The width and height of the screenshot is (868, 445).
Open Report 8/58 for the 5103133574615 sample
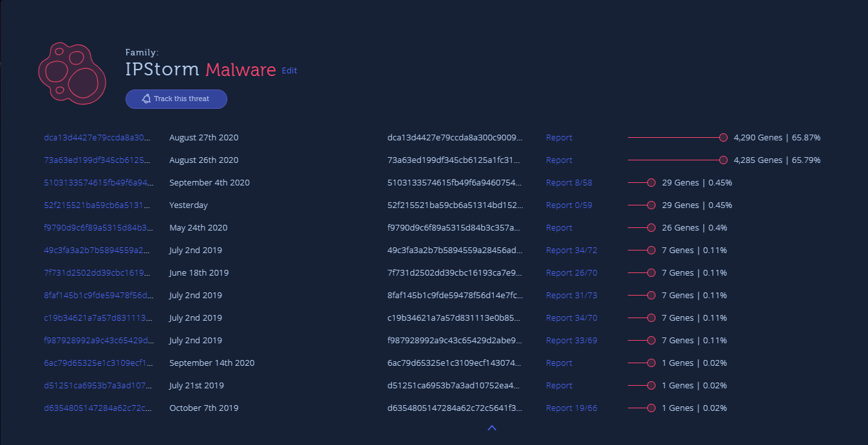(569, 183)
